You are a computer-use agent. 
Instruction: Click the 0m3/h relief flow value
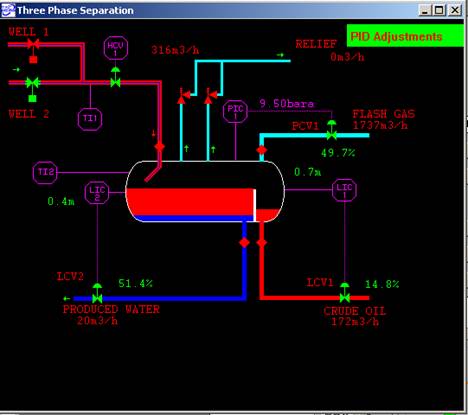[x=347, y=57]
